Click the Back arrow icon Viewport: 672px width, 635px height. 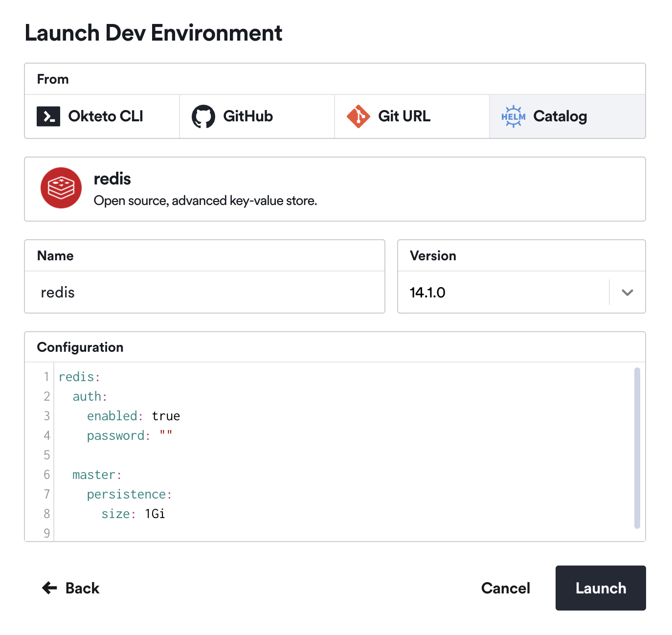click(50, 588)
